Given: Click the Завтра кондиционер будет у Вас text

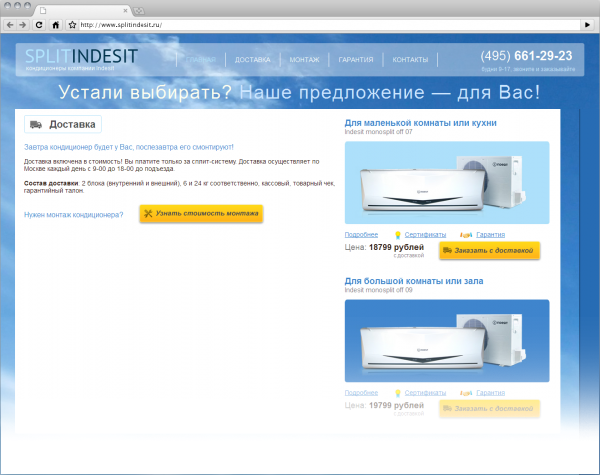Looking at the screenshot, I should pyautogui.click(x=129, y=147).
